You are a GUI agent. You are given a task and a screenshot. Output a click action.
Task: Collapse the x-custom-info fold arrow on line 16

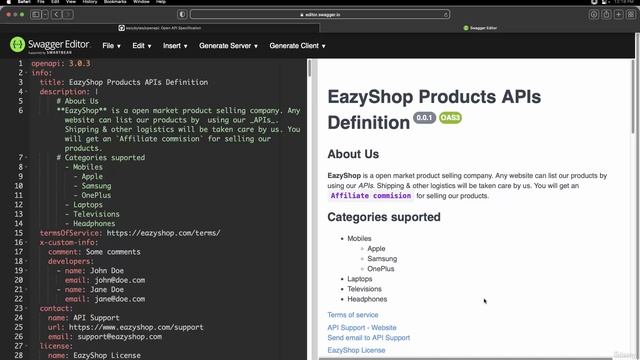pyautogui.click(x=27, y=242)
